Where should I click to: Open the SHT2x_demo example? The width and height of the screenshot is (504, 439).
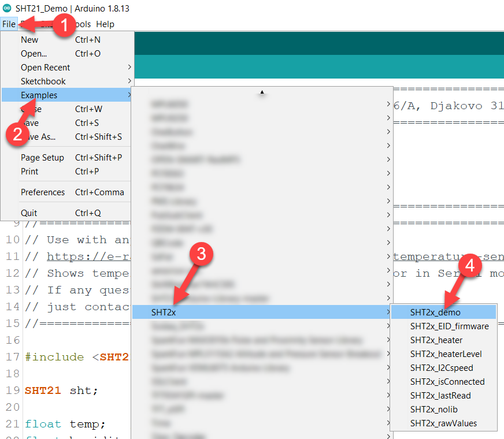tap(443, 312)
